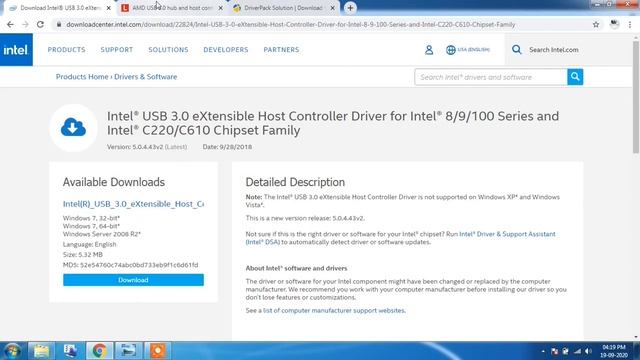Open the SOLUTIONS menu
Viewport: 640px width, 360px height.
coord(168,50)
